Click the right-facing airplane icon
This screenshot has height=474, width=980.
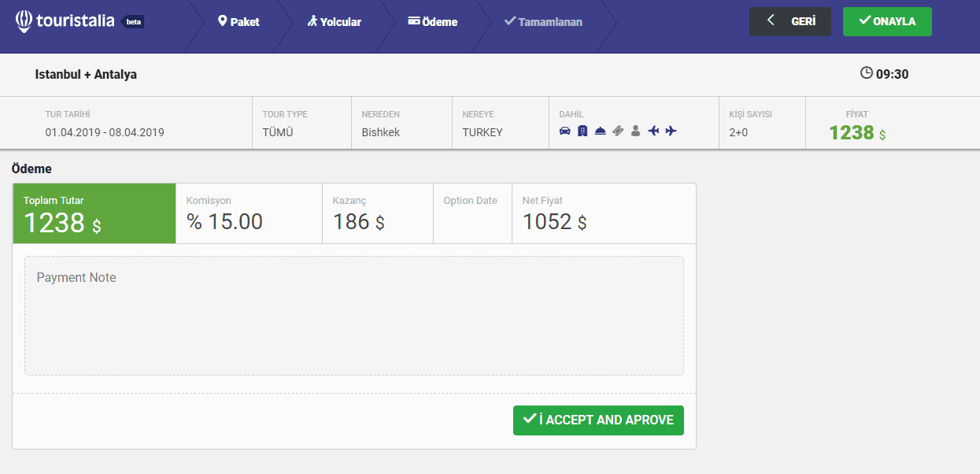tap(671, 131)
